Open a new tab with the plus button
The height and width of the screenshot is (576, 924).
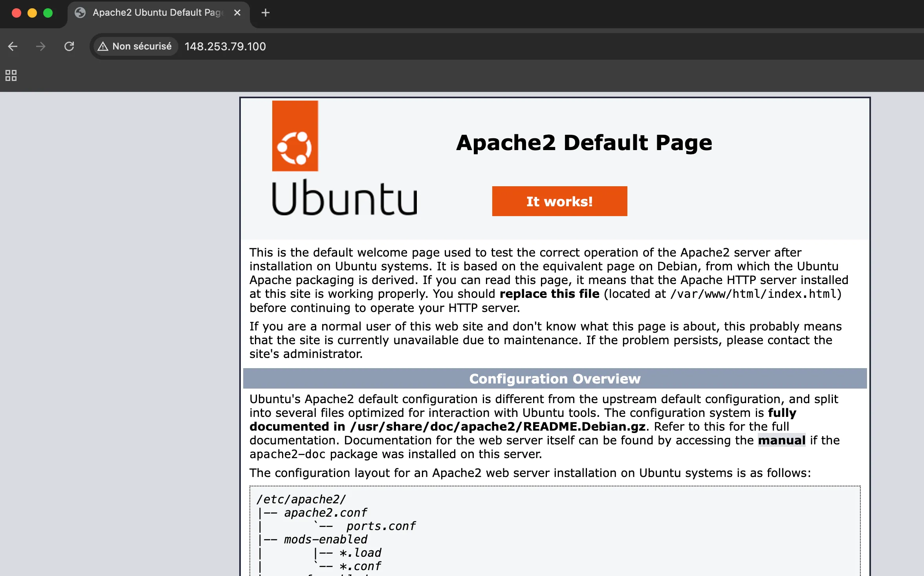tap(266, 13)
